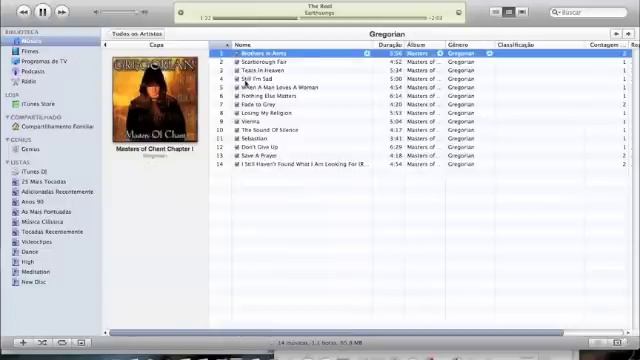Open Filmes library icon

(x=16, y=51)
